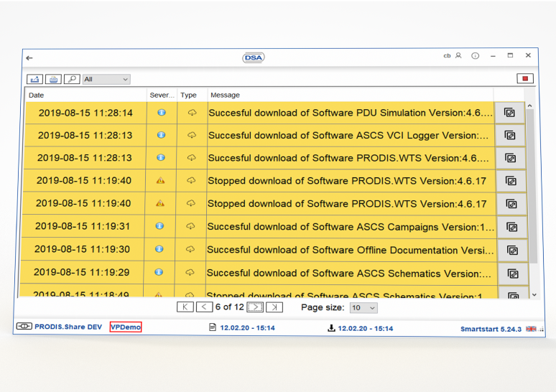Click the scrollbar up arrow
Image resolution: width=556 pixels, height=392 pixels.
[529, 106]
